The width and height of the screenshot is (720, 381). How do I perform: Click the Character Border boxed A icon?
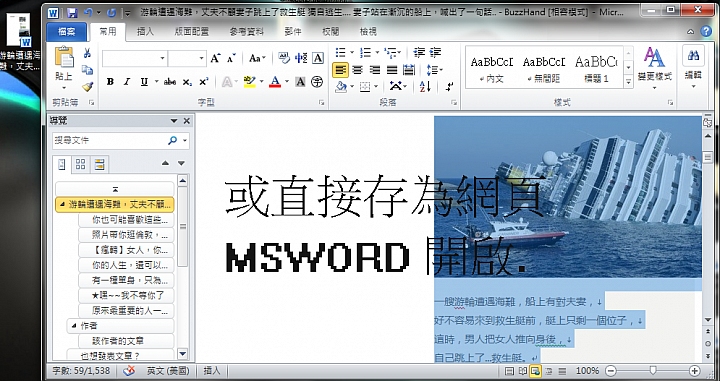click(318, 58)
